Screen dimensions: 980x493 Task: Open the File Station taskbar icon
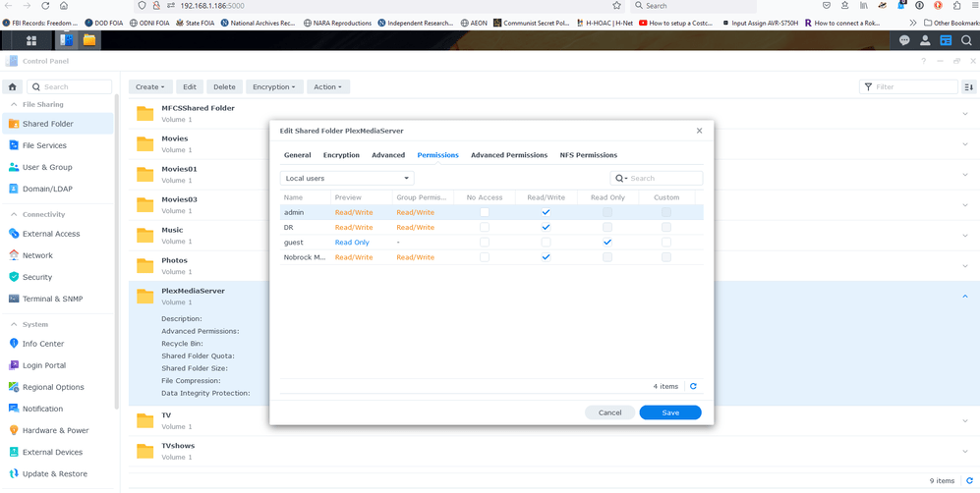point(89,40)
